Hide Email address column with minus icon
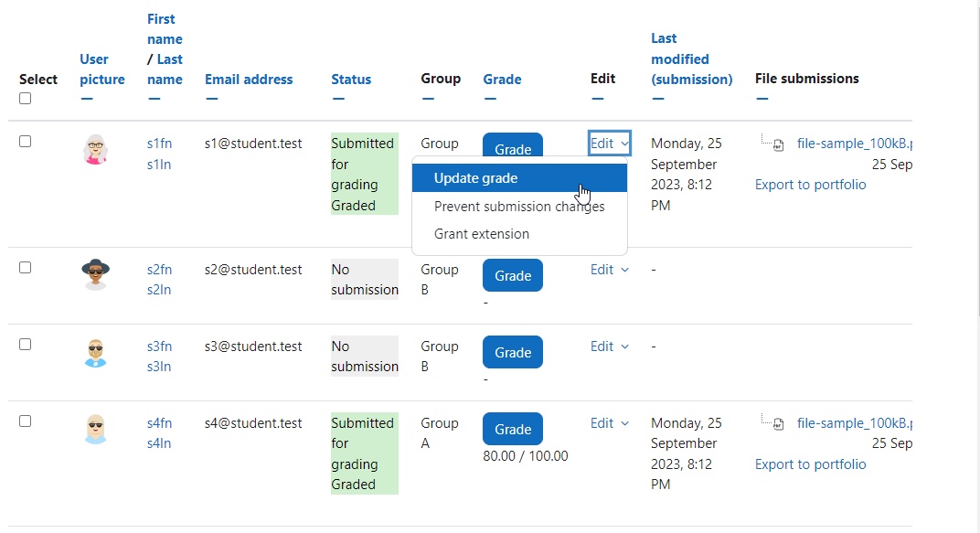This screenshot has width=980, height=533. tap(212, 99)
